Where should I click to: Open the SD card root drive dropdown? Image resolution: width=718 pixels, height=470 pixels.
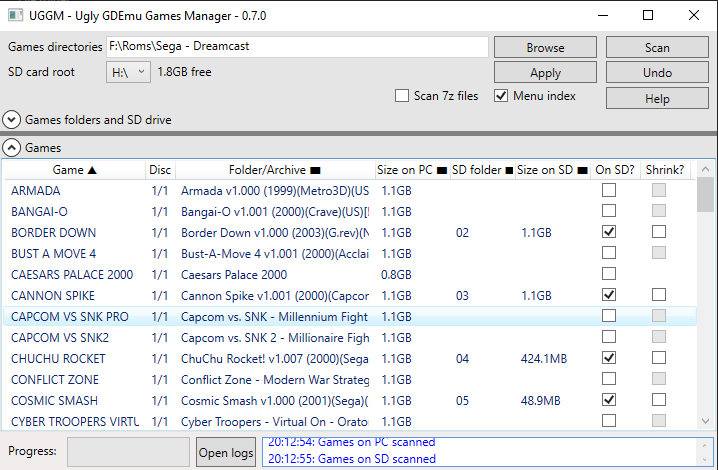[128, 72]
